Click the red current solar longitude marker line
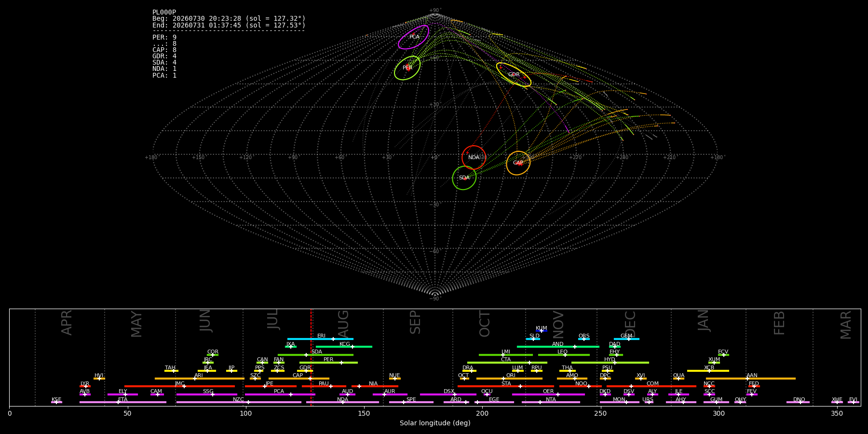This screenshot has height=434, width=868. coord(311,357)
